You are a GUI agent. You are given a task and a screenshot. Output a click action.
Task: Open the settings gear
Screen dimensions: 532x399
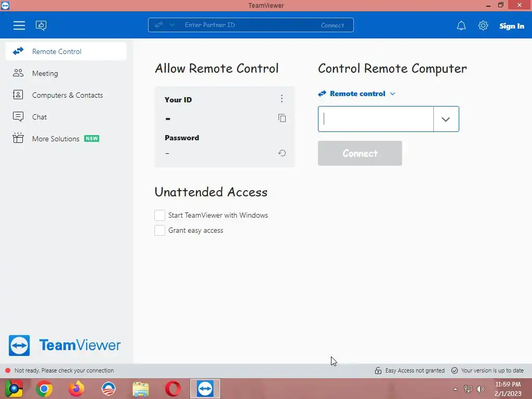(483, 25)
